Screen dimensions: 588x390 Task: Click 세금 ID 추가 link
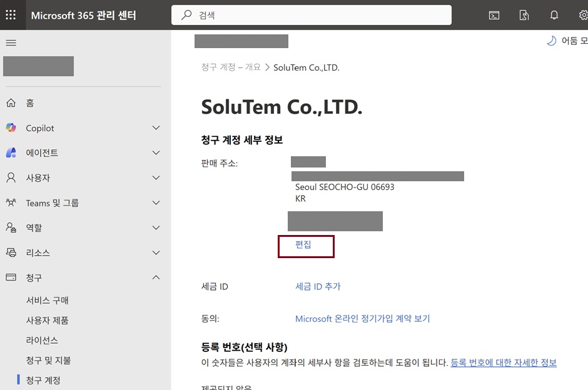click(318, 287)
